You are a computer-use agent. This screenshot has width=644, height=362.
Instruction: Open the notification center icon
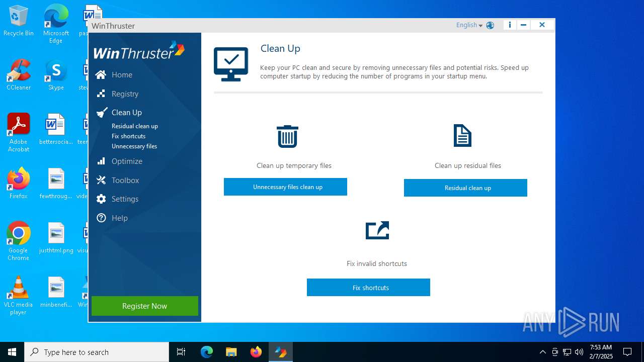(627, 352)
